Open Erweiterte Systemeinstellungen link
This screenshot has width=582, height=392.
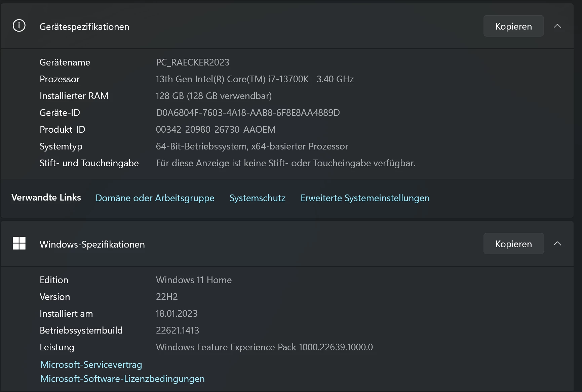[x=365, y=198]
